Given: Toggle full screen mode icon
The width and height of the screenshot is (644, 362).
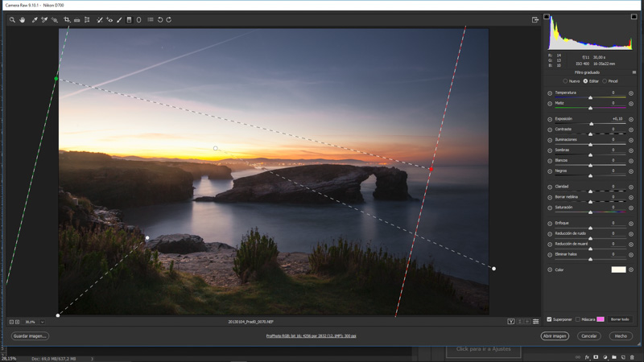Looking at the screenshot, I should pyautogui.click(x=535, y=19).
